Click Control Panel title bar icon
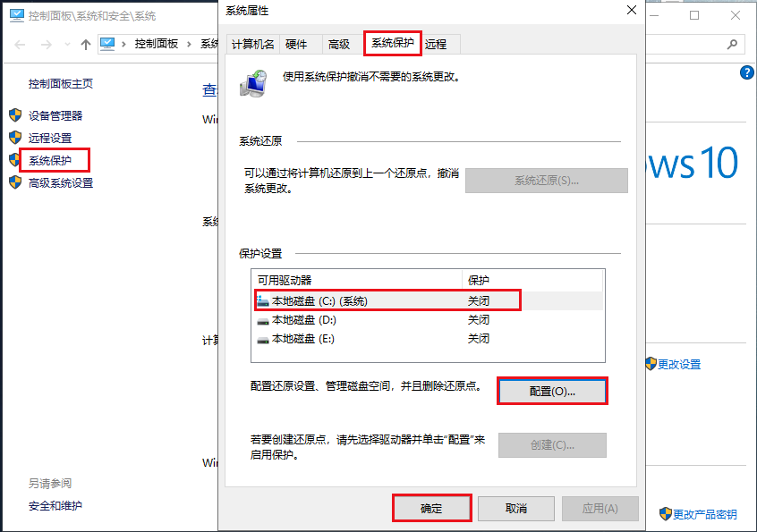757x532 pixels. click(17, 15)
